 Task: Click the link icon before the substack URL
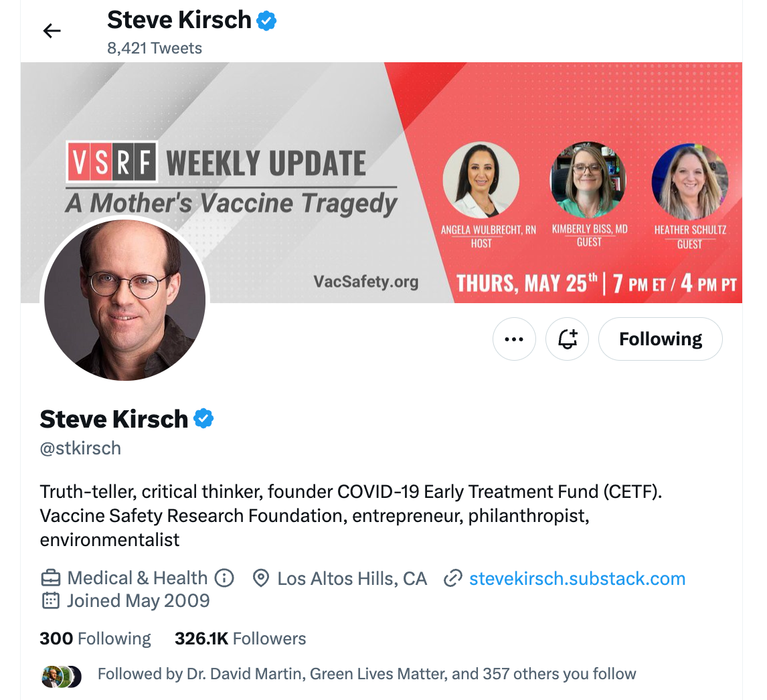coord(453,578)
